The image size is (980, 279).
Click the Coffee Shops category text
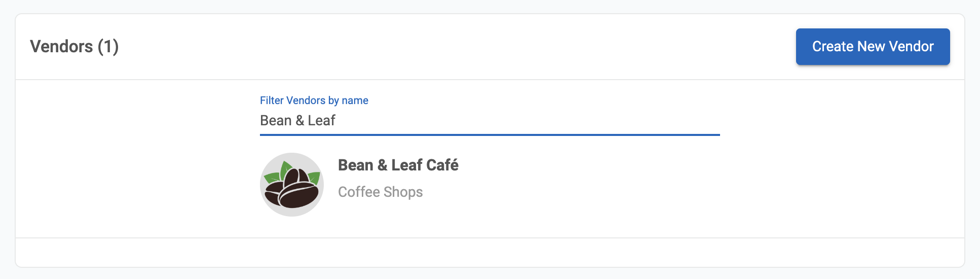(380, 192)
